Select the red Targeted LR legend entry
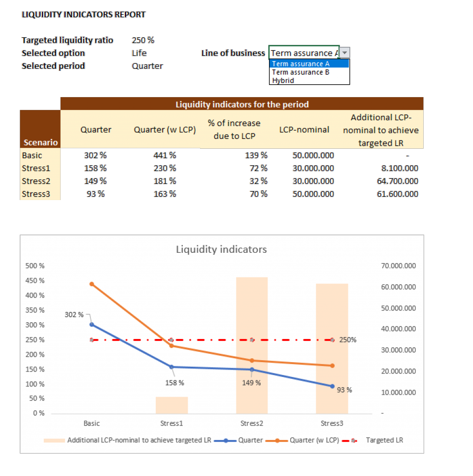 378,440
